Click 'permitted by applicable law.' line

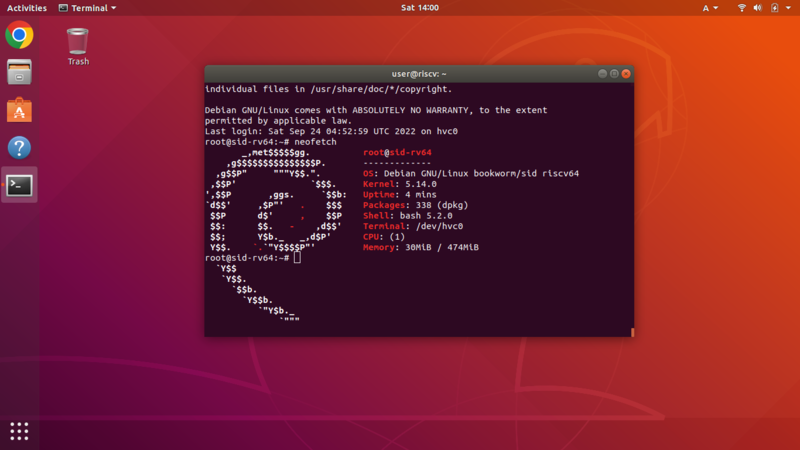[278, 120]
